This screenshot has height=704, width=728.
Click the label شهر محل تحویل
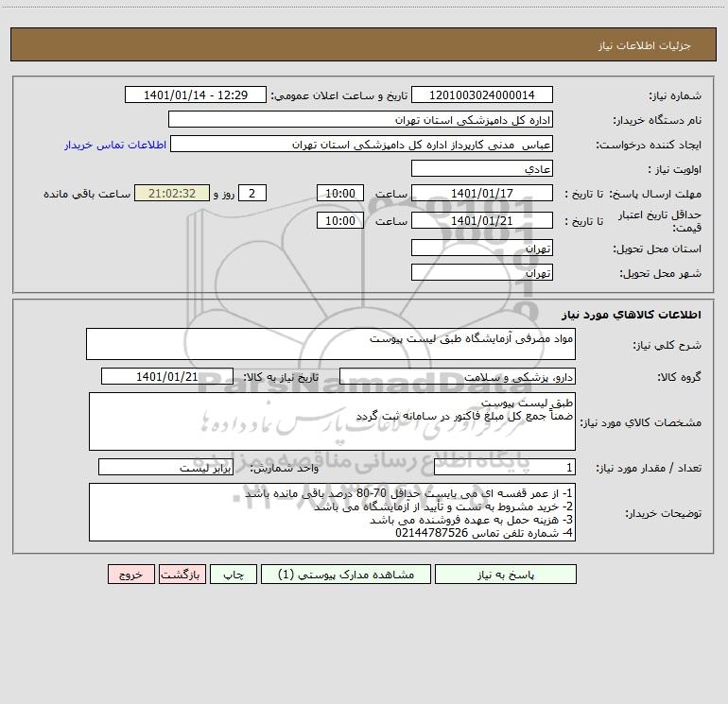pyautogui.click(x=660, y=274)
